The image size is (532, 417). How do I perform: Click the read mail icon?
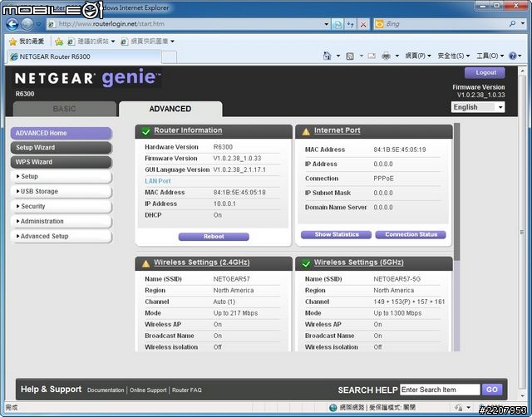(x=372, y=56)
